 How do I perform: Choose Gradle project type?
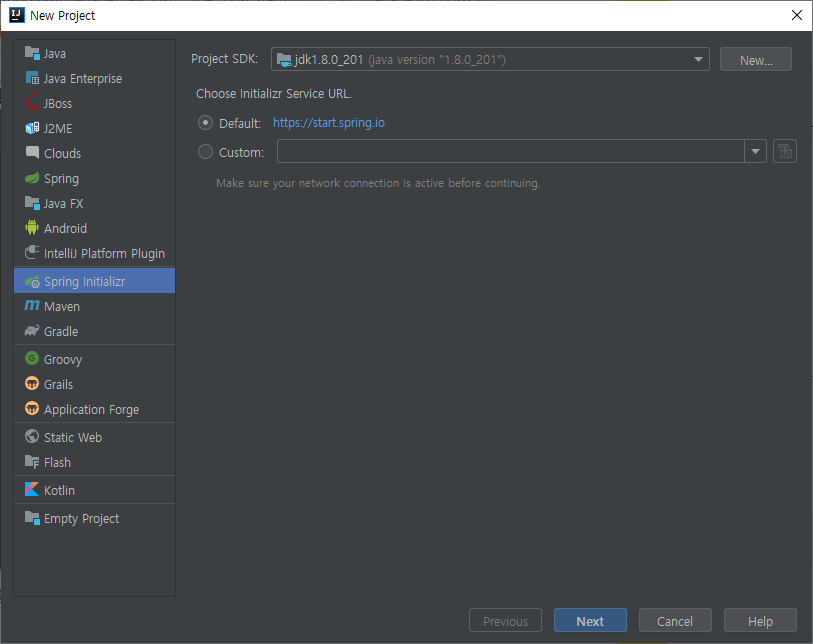click(94, 331)
